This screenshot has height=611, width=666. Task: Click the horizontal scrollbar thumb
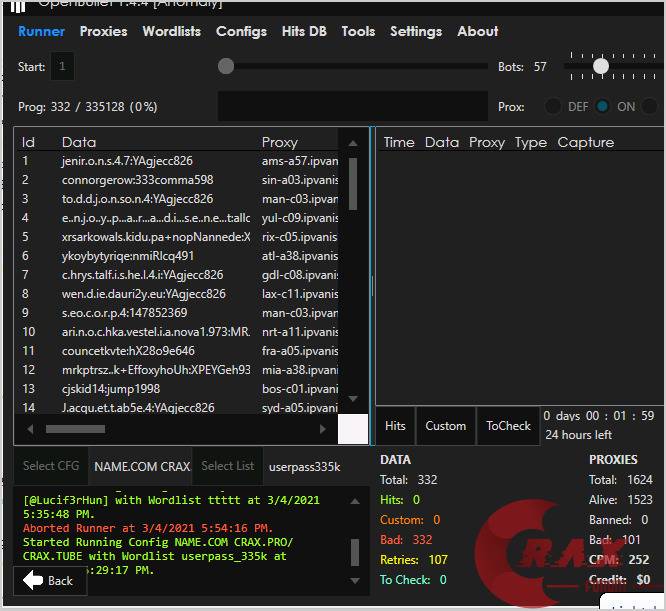[x=75, y=429]
